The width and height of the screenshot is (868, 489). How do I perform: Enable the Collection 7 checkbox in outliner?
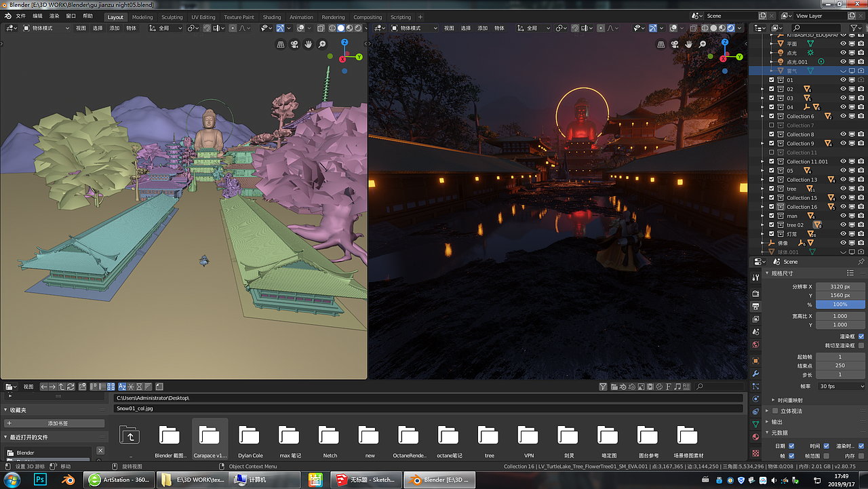771,125
